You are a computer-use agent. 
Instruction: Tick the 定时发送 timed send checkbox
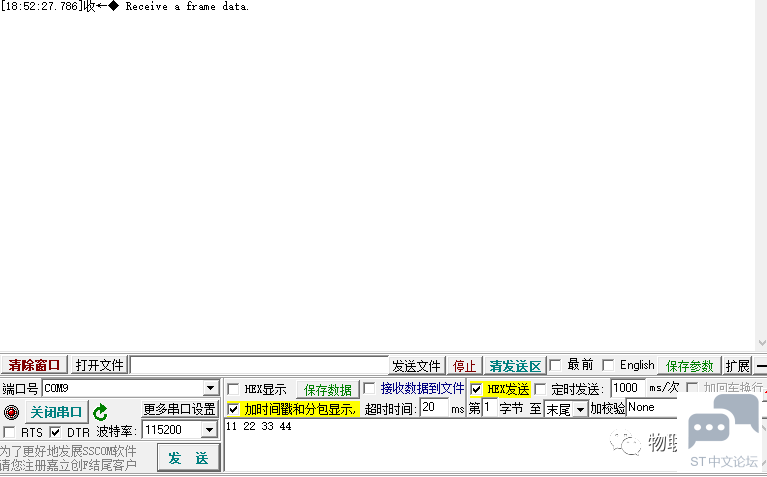[541, 389]
